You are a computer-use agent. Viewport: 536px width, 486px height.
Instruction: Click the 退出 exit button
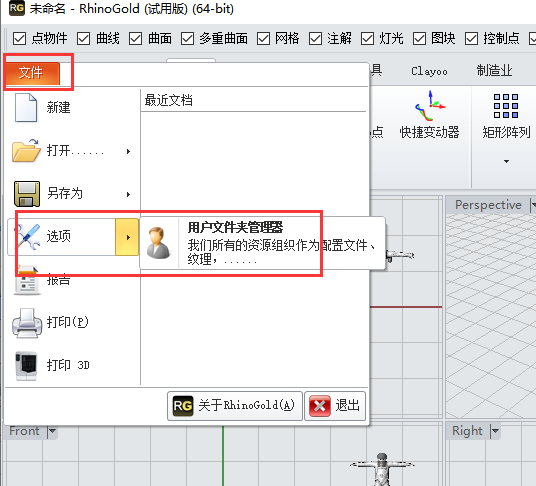[335, 406]
